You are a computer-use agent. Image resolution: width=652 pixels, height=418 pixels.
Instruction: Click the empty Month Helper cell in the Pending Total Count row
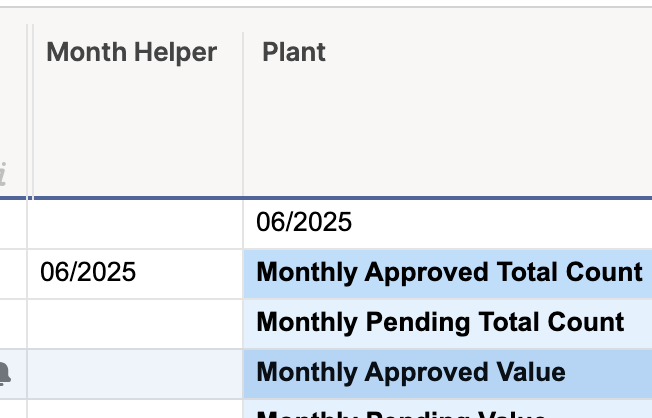[135, 324]
